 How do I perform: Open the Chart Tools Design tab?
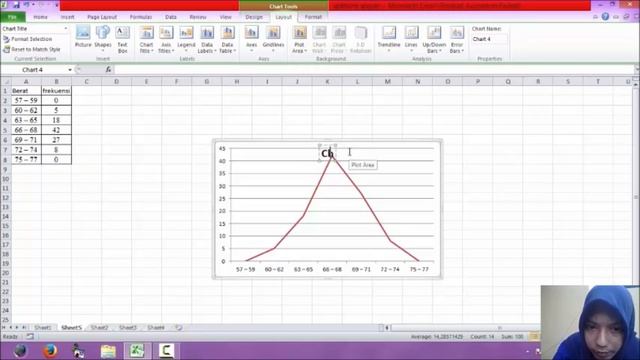(254, 17)
